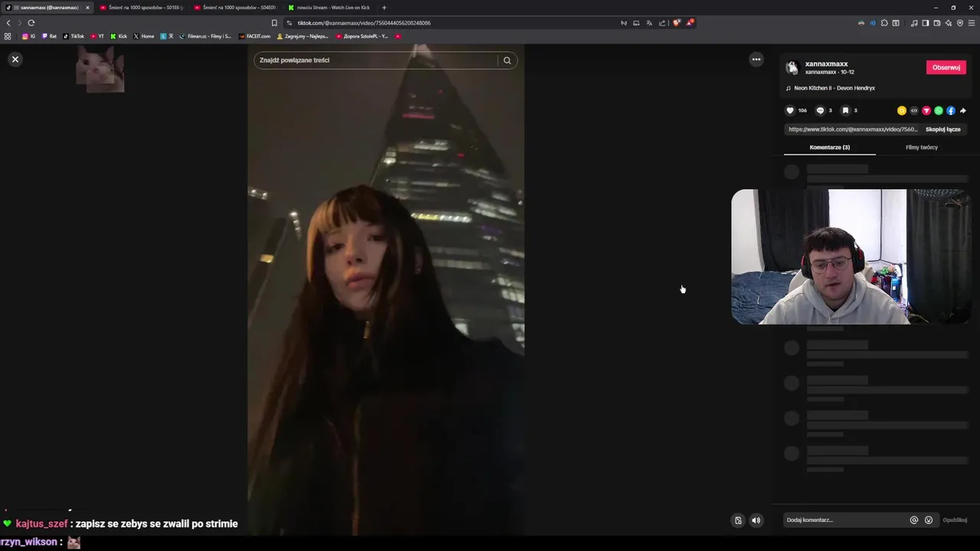Open the Neon Kitchen II sound link

(x=834, y=88)
